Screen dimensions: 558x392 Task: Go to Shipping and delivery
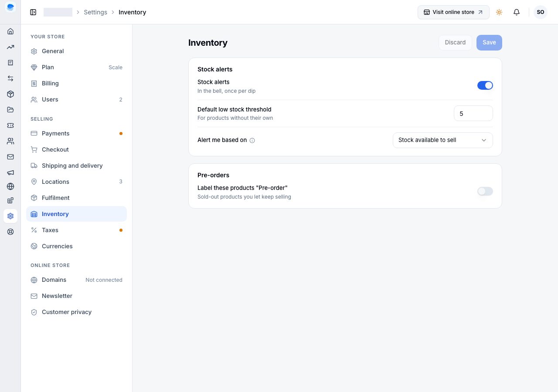point(76,166)
